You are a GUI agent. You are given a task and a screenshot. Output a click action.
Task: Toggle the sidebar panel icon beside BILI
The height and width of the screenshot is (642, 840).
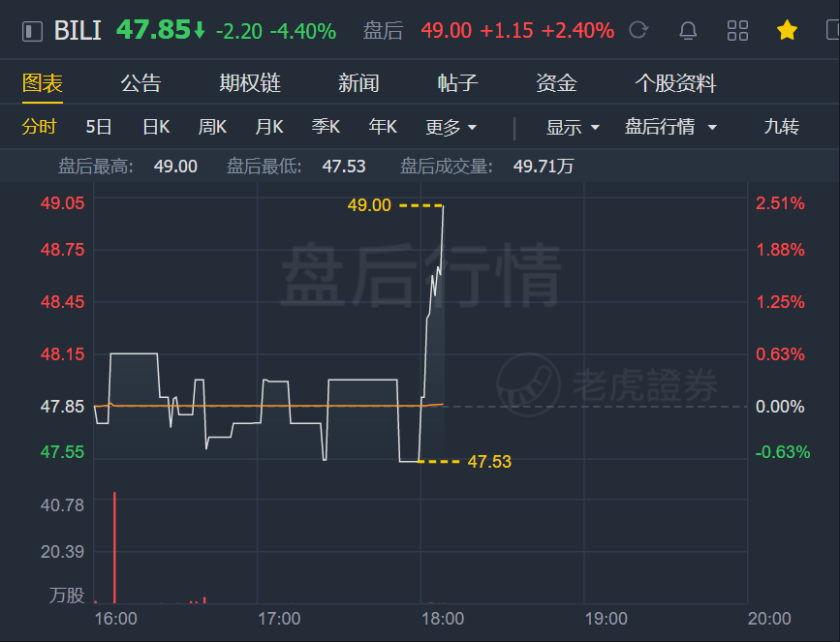click(32, 31)
